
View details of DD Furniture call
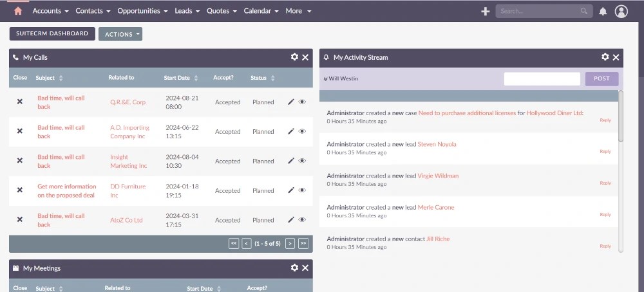302,190
